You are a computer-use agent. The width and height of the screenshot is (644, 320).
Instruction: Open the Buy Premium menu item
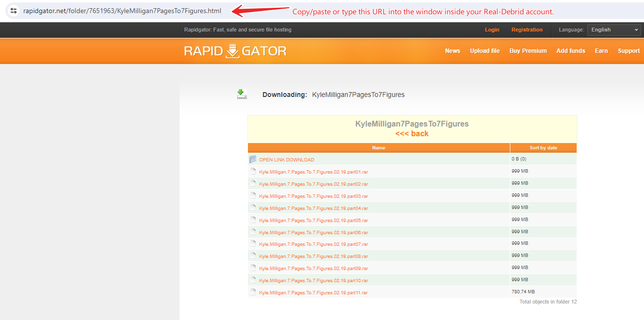pyautogui.click(x=528, y=51)
